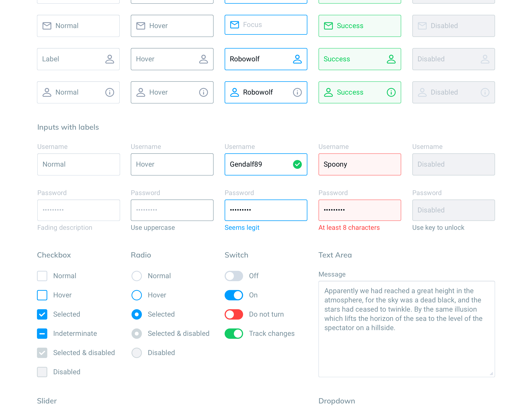The image size is (532, 416).
Task: Click the 'Fading description' helper text
Action: tap(64, 228)
